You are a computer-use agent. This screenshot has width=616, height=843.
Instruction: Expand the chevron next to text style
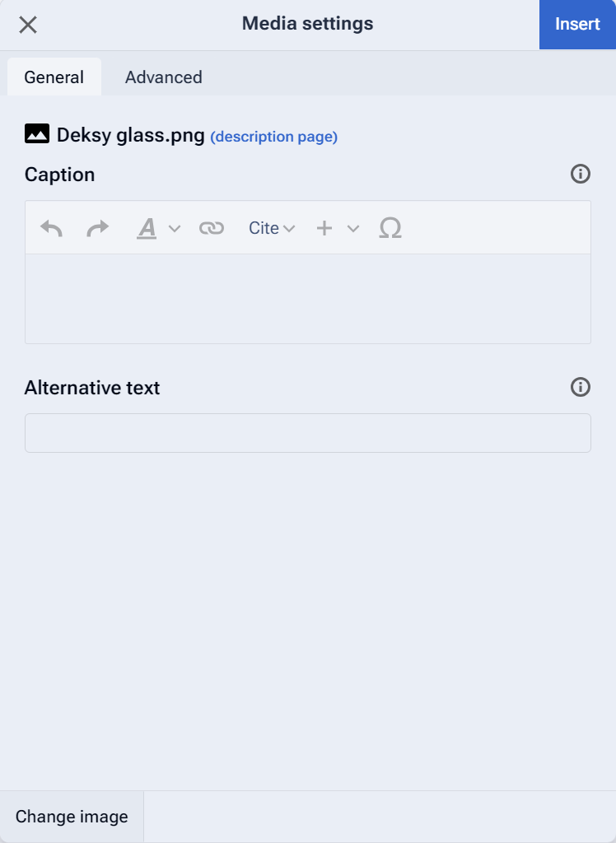pos(175,229)
